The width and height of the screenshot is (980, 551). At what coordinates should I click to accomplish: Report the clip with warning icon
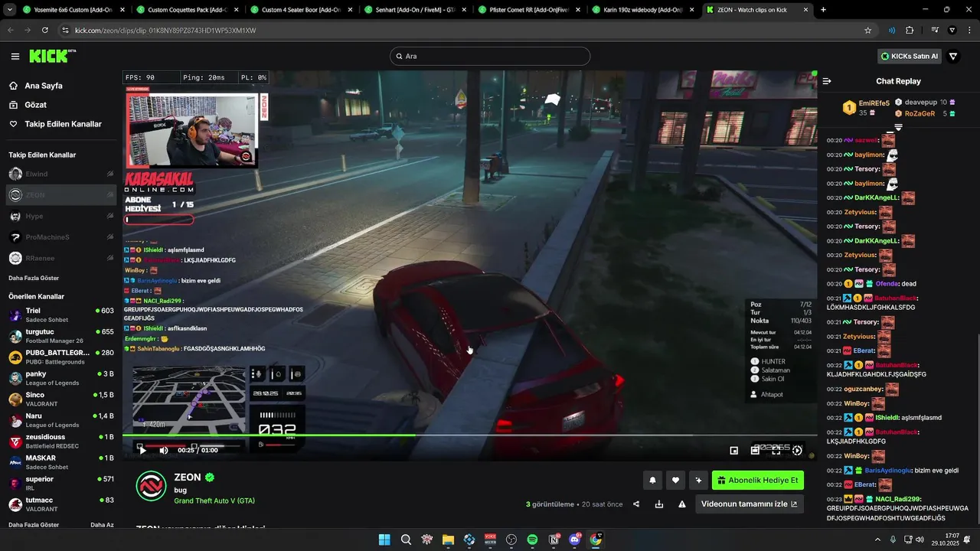681,504
